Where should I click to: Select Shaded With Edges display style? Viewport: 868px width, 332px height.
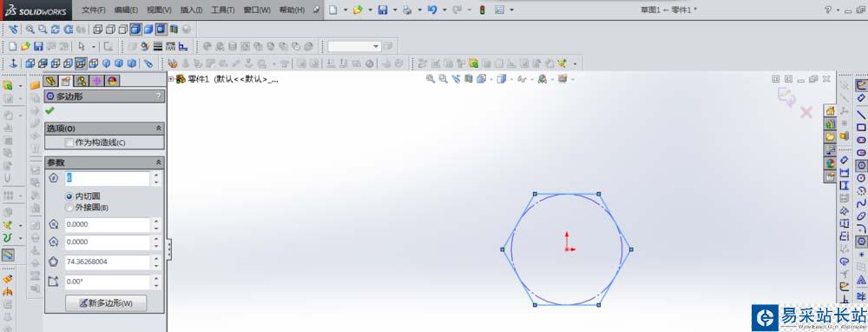click(135, 30)
